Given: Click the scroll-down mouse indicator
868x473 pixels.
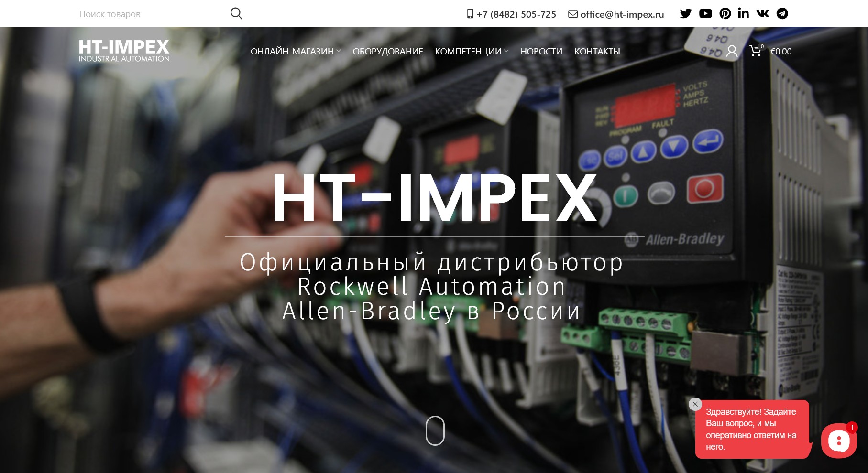Looking at the screenshot, I should (435, 430).
